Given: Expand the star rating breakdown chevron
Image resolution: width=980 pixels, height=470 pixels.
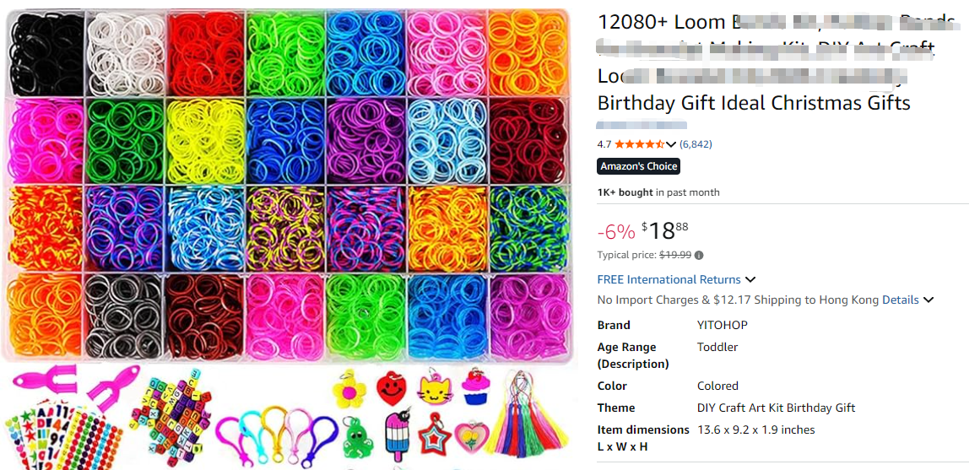Looking at the screenshot, I should (671, 144).
